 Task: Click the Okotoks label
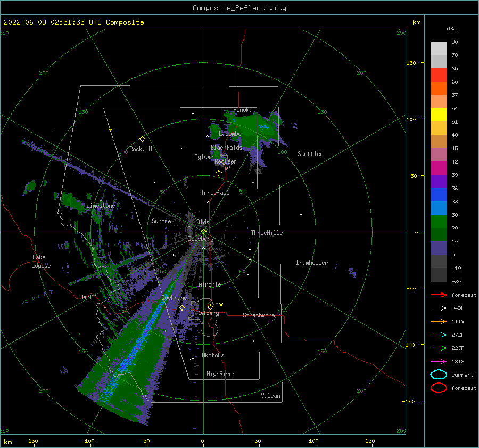click(213, 355)
